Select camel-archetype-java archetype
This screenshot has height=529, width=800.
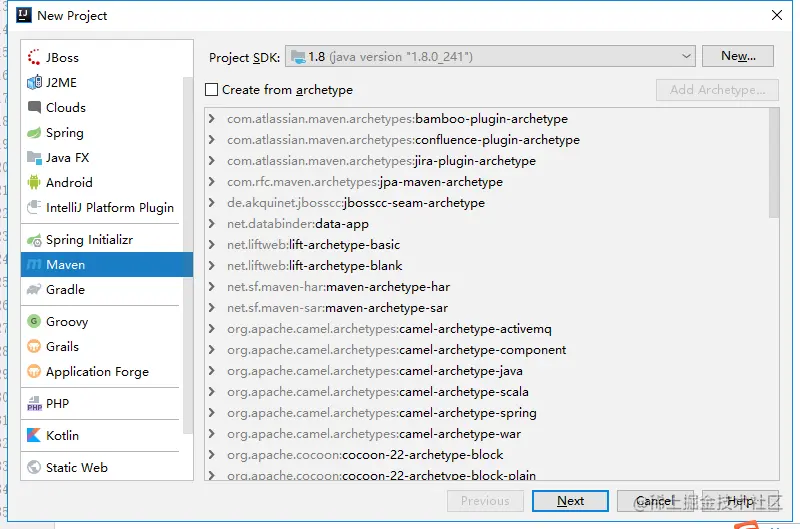(x=376, y=370)
